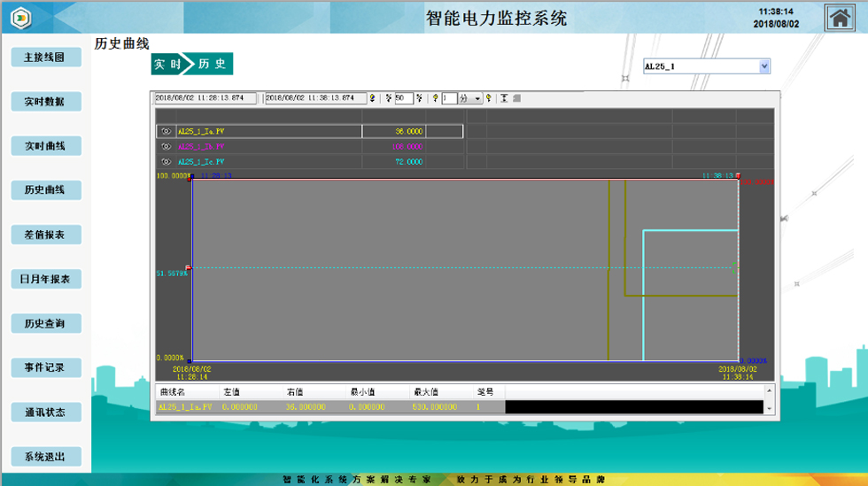Click the system logo icon at top-left
The image size is (868, 486).
coord(19,19)
